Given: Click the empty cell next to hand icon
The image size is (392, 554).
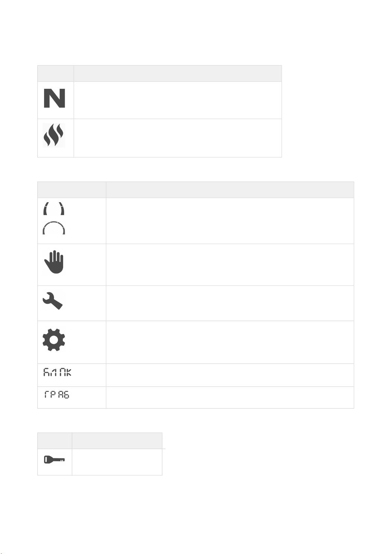Looking at the screenshot, I should 230,265.
